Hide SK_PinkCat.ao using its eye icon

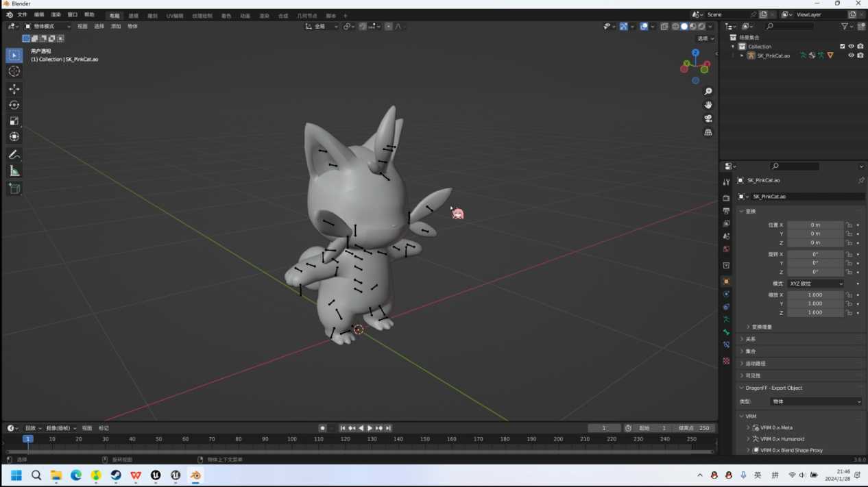click(851, 55)
